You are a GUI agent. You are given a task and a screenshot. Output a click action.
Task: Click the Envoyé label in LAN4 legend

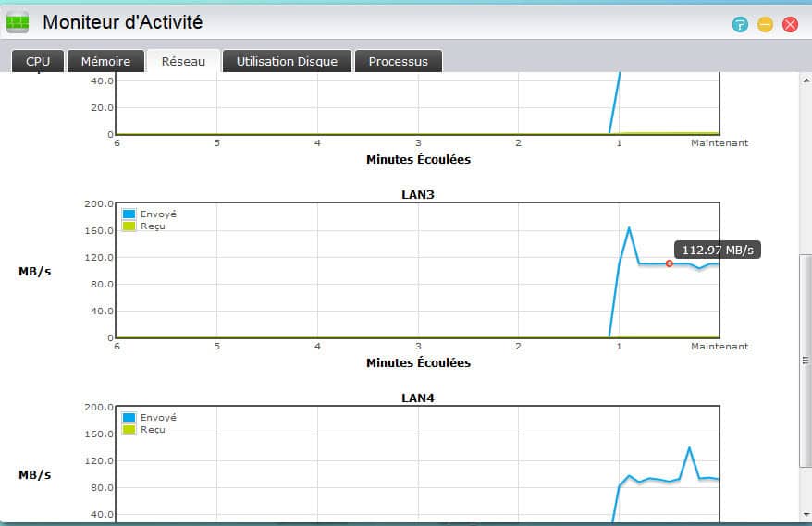pos(158,417)
